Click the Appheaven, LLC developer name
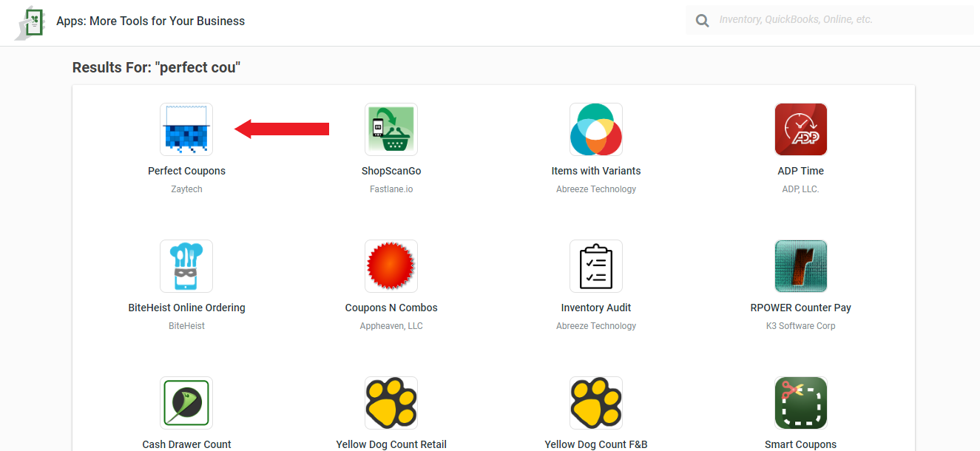 391,326
